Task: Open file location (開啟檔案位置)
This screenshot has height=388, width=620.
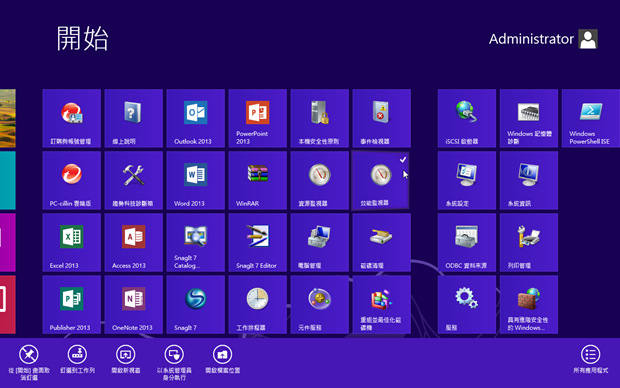Action: pos(223,359)
